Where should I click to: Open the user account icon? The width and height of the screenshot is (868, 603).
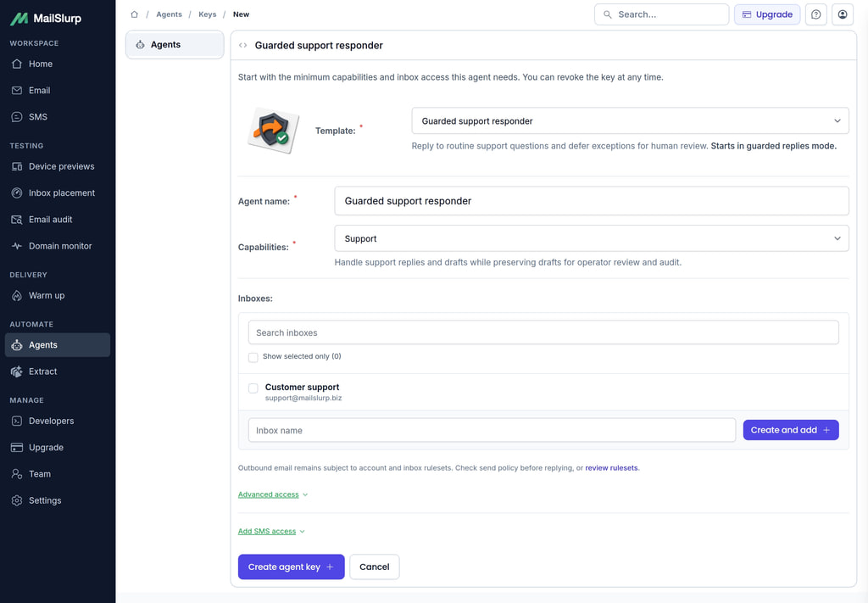(843, 14)
